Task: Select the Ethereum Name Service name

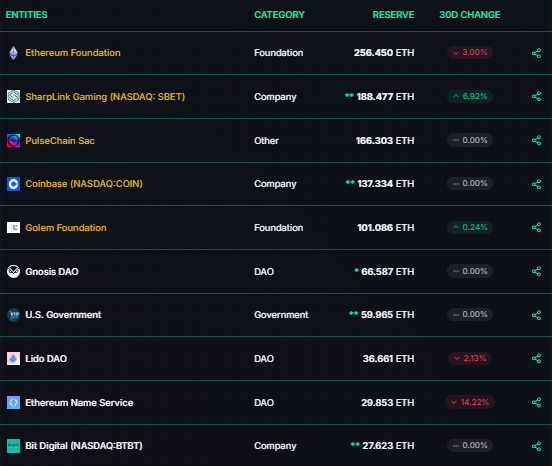Action: (79, 403)
